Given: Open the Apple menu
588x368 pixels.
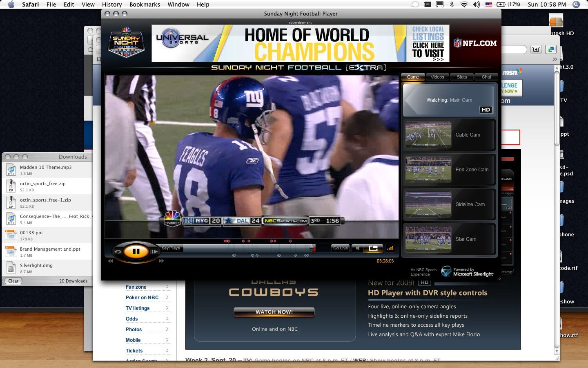Looking at the screenshot, I should 11,4.
